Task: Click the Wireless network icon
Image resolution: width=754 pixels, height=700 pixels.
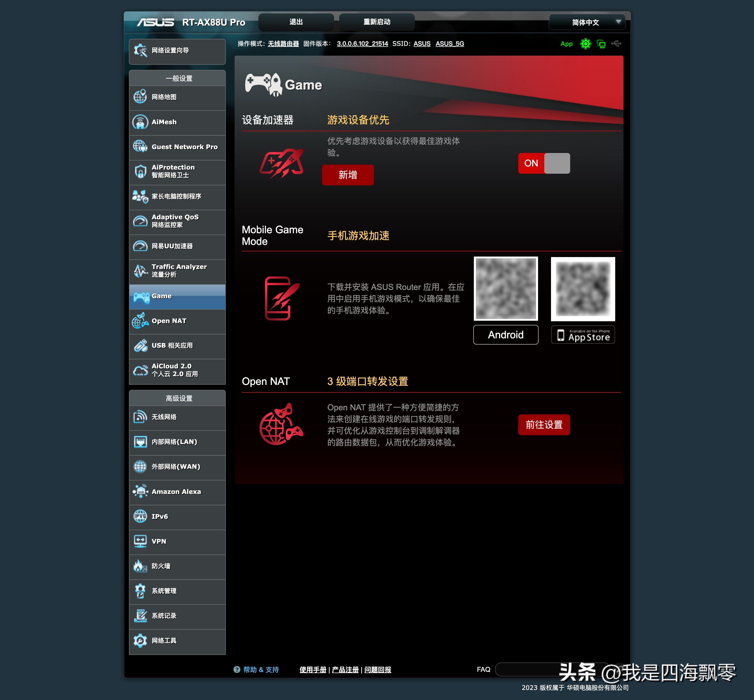Action: tap(140, 417)
